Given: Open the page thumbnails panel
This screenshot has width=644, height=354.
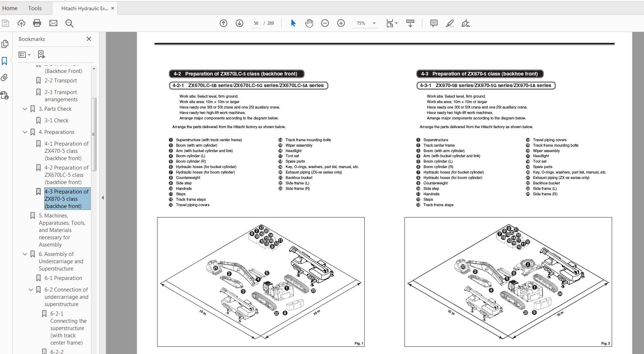Looking at the screenshot, I should tap(5, 44).
